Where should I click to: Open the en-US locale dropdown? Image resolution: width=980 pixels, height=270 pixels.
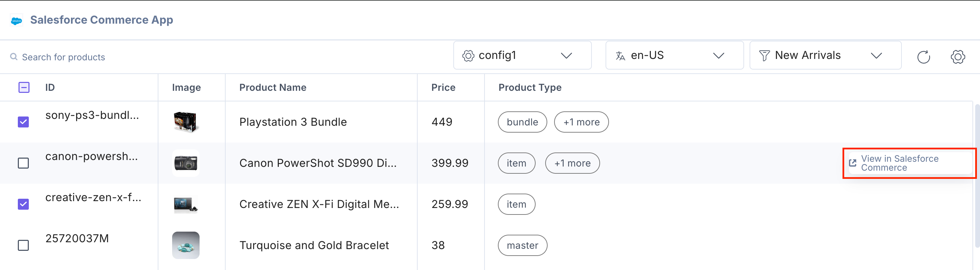pos(718,56)
